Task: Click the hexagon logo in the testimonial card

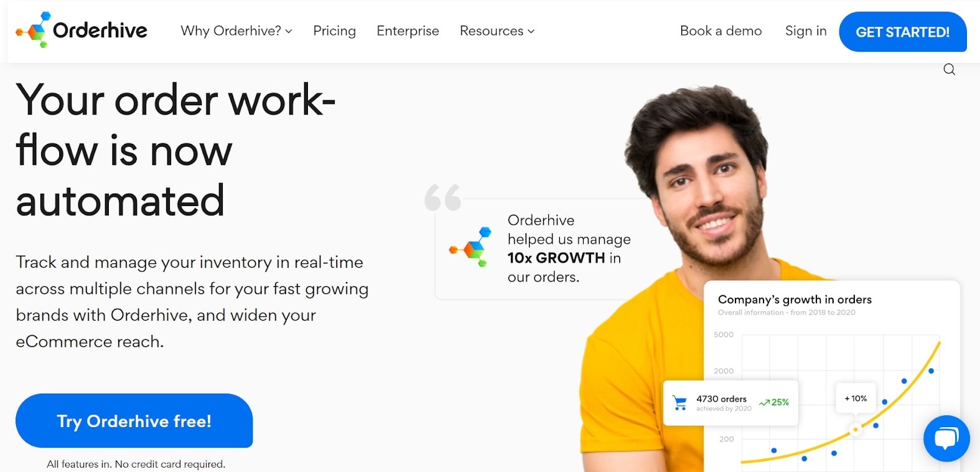Action: click(x=470, y=247)
